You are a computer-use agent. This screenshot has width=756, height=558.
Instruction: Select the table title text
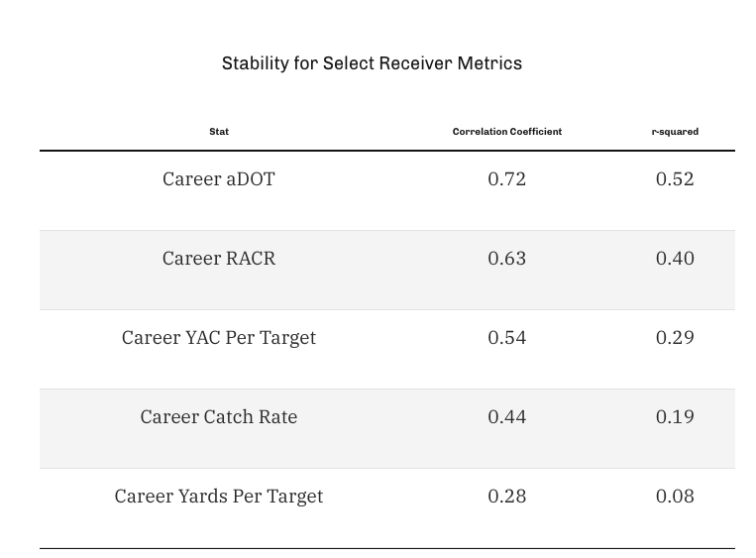point(372,63)
